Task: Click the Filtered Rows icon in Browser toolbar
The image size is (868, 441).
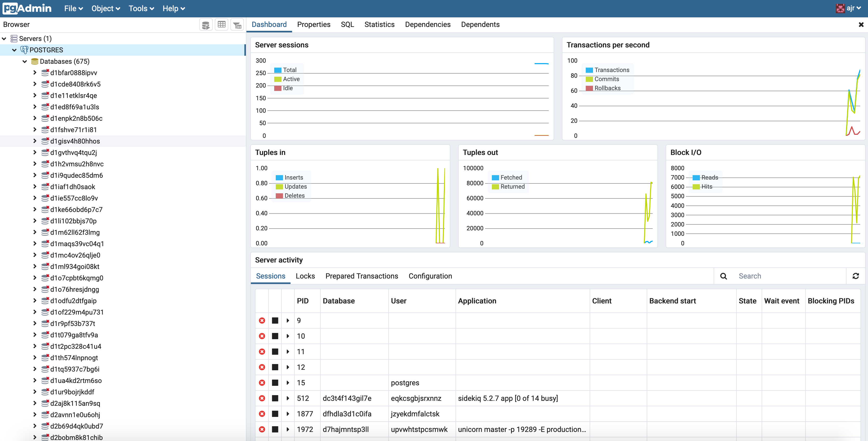Action: click(x=237, y=25)
